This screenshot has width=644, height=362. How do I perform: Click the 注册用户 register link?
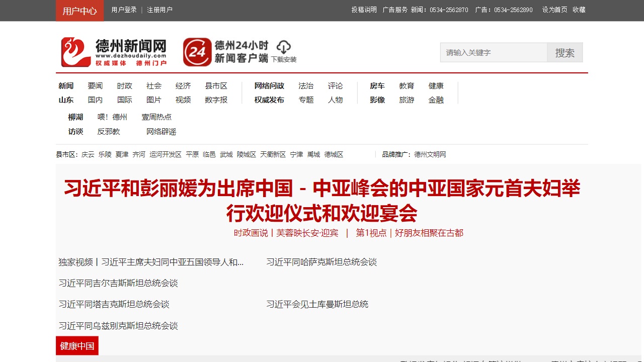[159, 10]
